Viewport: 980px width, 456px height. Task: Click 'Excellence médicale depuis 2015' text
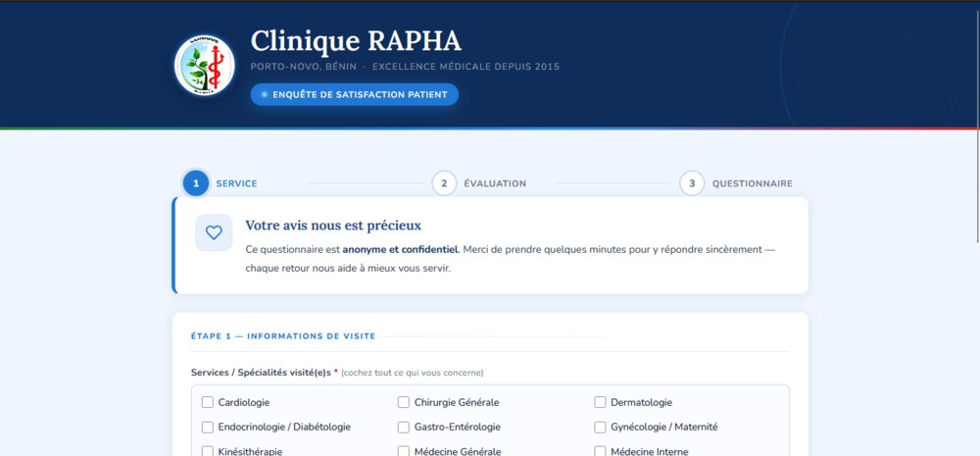click(465, 67)
